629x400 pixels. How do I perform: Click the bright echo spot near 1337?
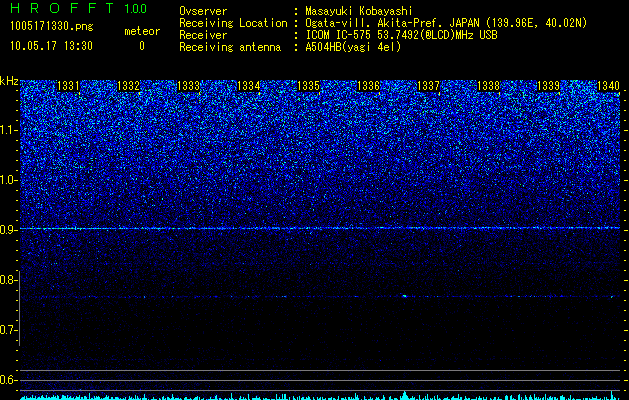coord(404,296)
